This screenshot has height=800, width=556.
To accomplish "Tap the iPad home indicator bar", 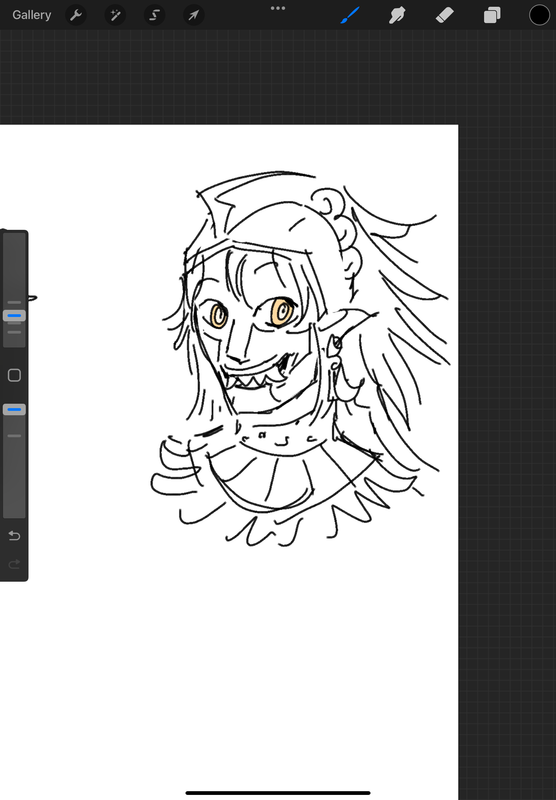I will click(x=278, y=793).
